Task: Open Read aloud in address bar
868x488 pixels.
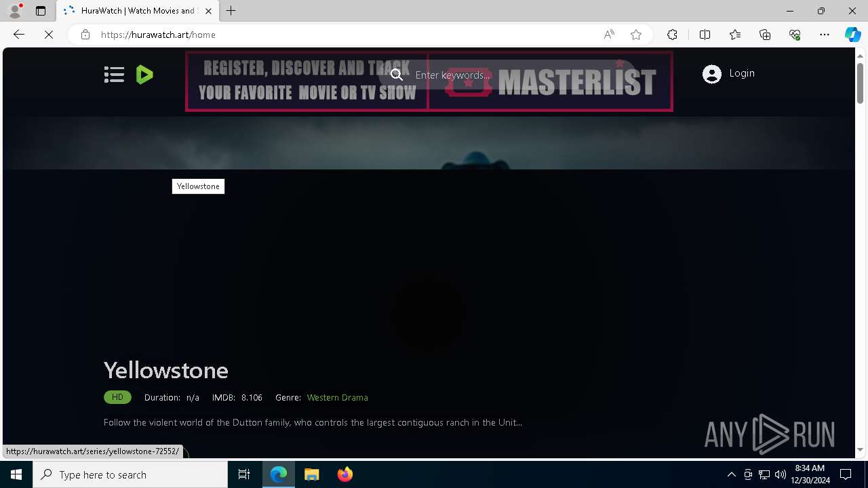Action: [x=609, y=35]
